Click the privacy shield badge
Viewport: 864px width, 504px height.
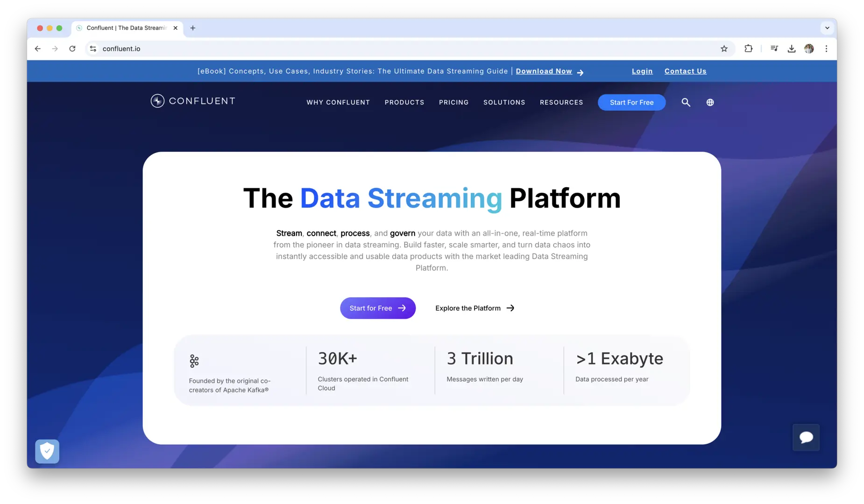click(x=47, y=451)
